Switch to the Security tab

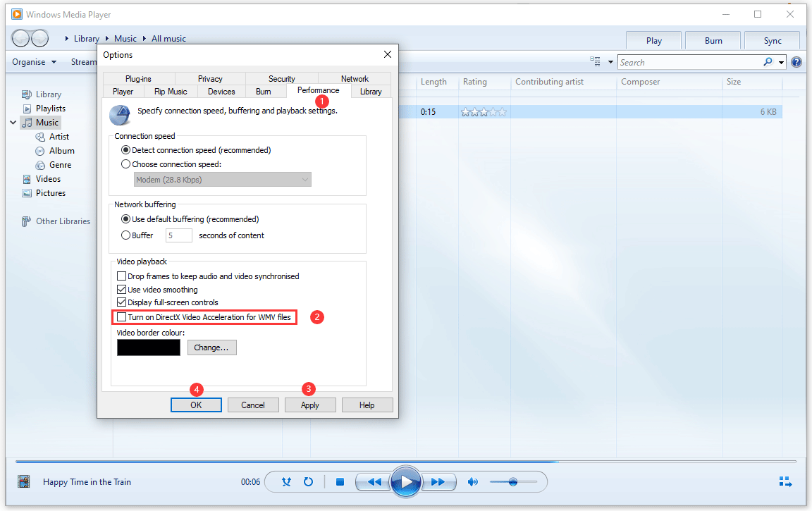(282, 79)
